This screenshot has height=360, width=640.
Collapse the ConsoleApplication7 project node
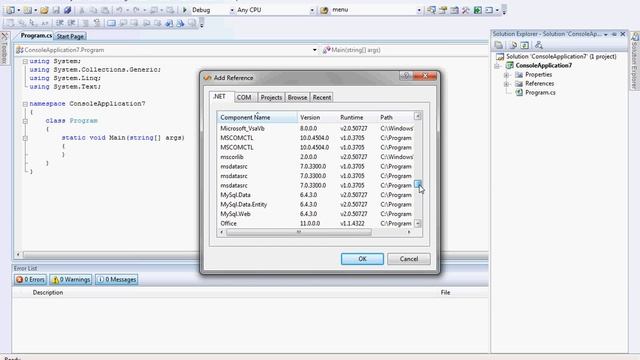point(497,66)
